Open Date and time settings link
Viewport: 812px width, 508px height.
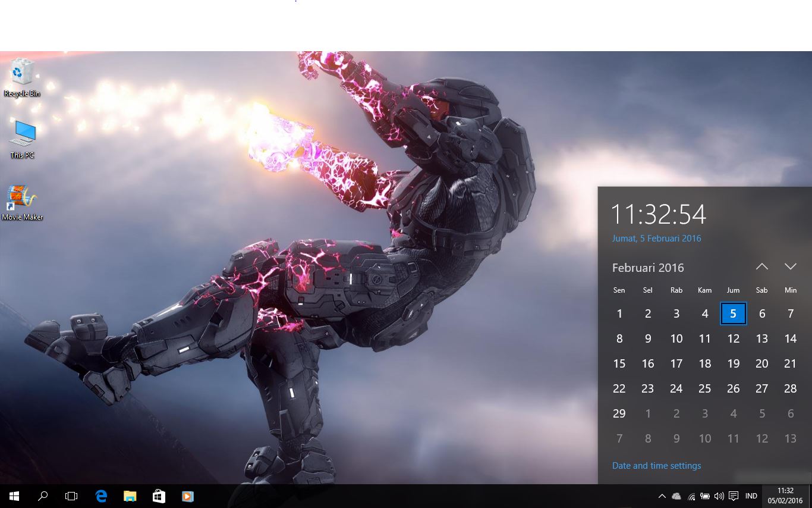pyautogui.click(x=656, y=466)
